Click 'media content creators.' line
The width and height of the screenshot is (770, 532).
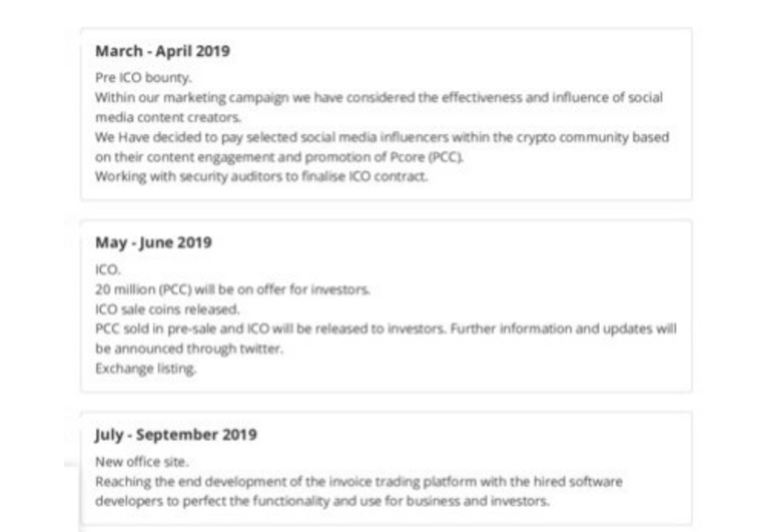pos(168,117)
